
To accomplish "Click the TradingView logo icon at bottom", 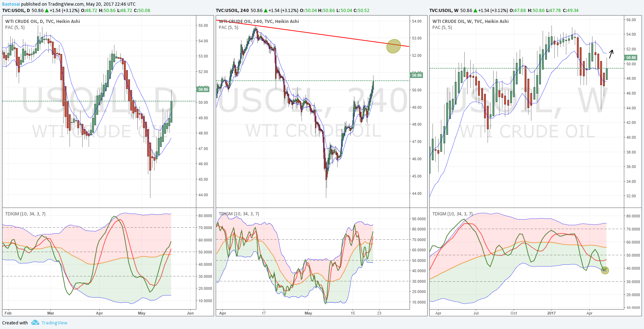I will click(x=35, y=323).
